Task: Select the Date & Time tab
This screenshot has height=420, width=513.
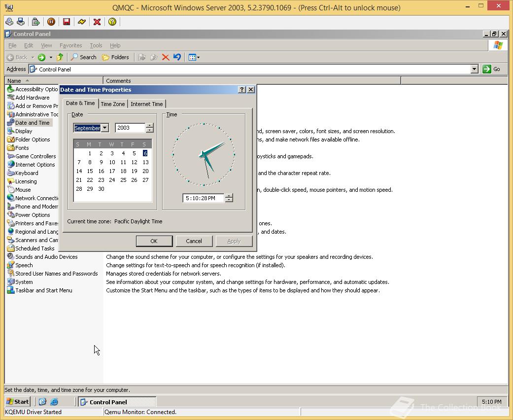Action: pyautogui.click(x=80, y=103)
